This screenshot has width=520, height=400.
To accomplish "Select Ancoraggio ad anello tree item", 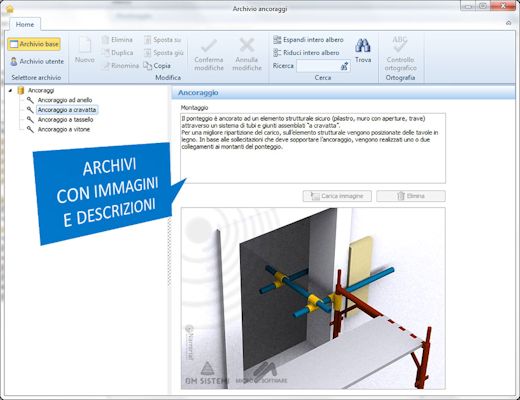I will (65, 100).
